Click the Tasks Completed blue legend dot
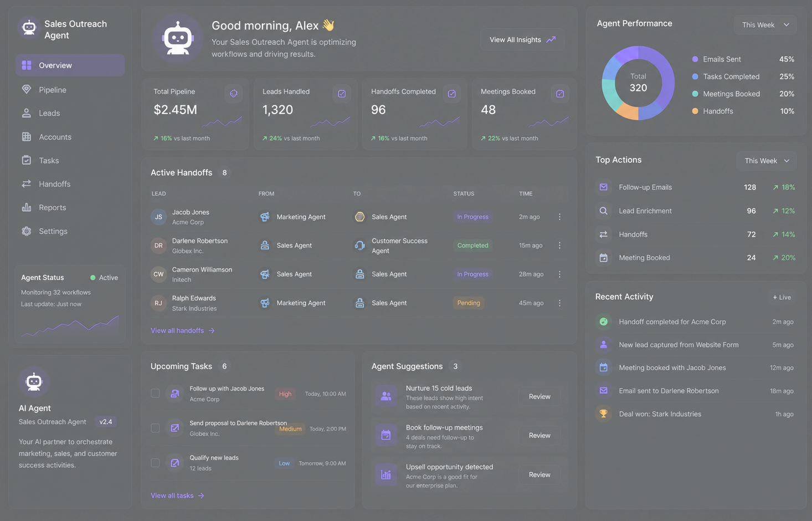The height and width of the screenshot is (521, 812). [695, 76]
